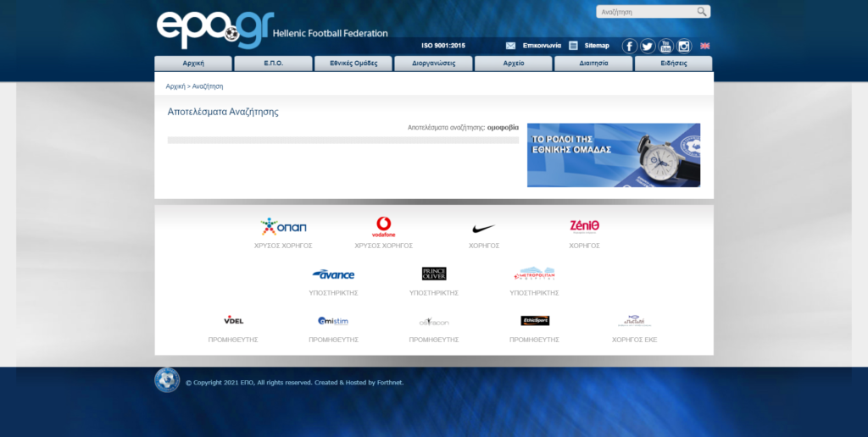The height and width of the screenshot is (437, 868).
Task: Click the Αναζήτηση breadcrumb text
Action: tap(208, 87)
